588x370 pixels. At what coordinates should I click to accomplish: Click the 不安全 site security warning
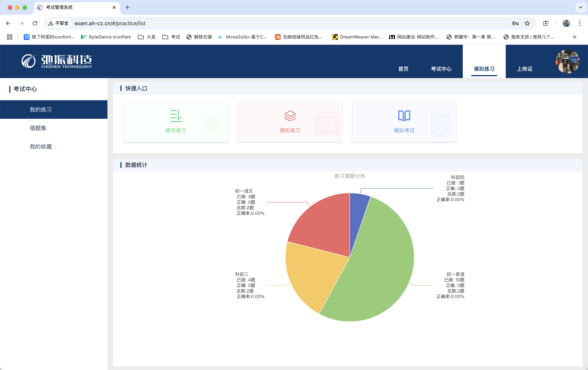pos(59,23)
